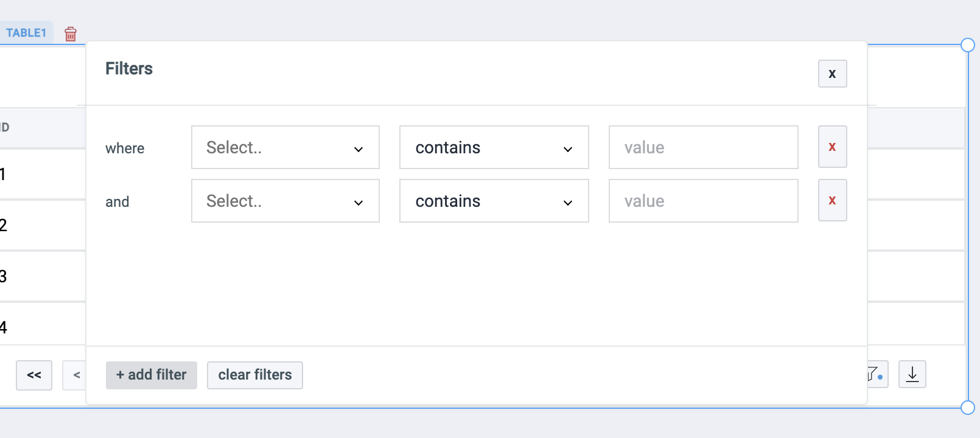
Task: Select the TABLE1 tab
Action: pyautogui.click(x=27, y=32)
